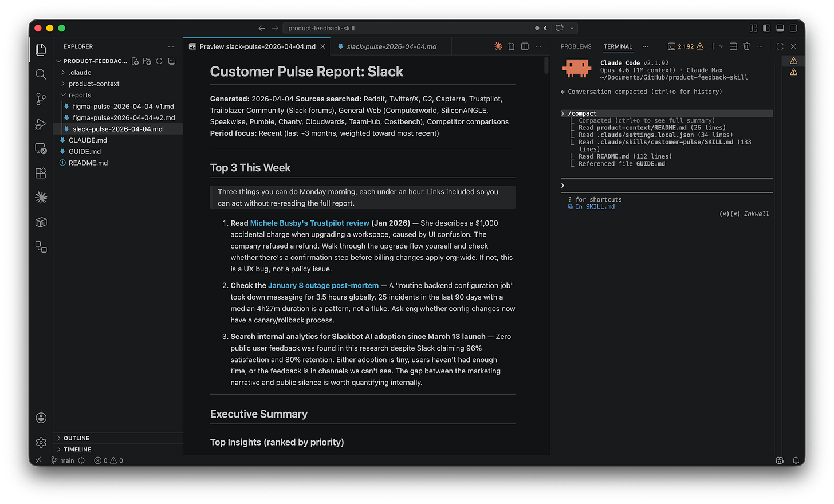Create a new file in the Explorer
Viewport: 834px width, 504px height.
pos(135,61)
